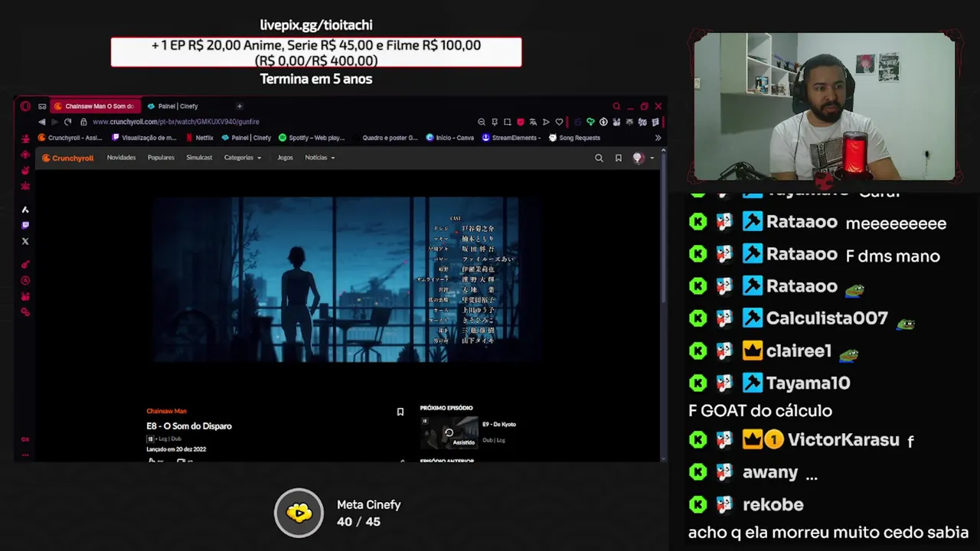Add episode to watchlist with bookmark icon
The height and width of the screenshot is (551, 980).
pyautogui.click(x=400, y=412)
